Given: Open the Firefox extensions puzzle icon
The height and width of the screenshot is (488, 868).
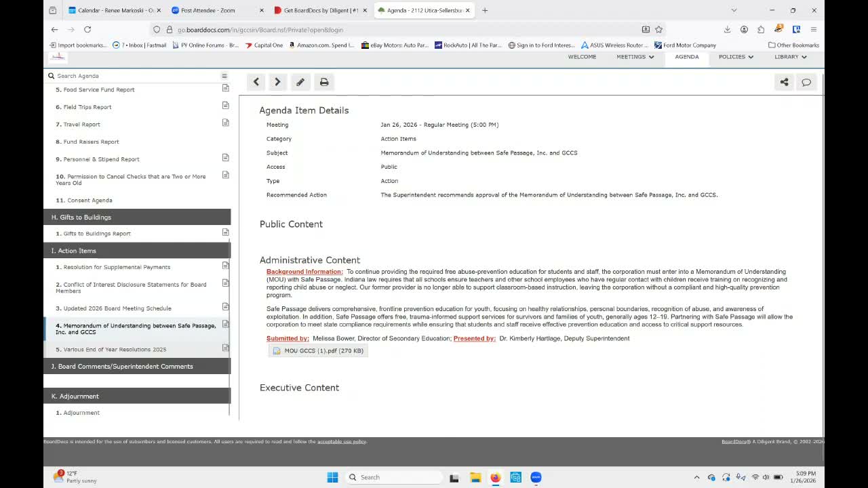Looking at the screenshot, I should (x=761, y=30).
